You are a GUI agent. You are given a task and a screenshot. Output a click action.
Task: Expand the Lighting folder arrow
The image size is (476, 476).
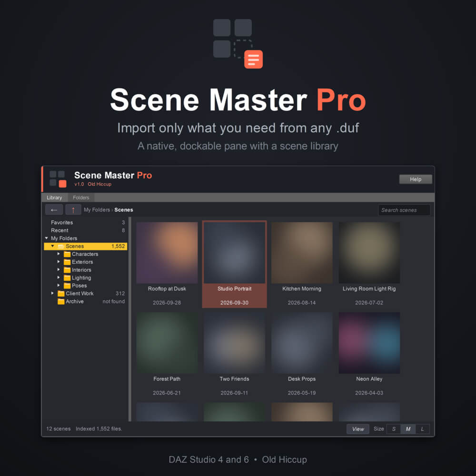(59, 278)
